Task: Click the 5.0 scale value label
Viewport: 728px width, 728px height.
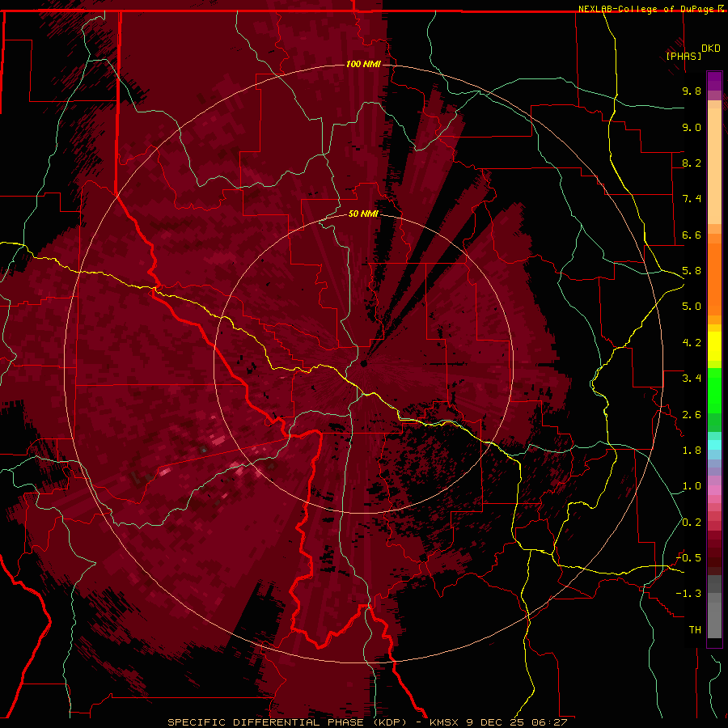Action: (692, 307)
